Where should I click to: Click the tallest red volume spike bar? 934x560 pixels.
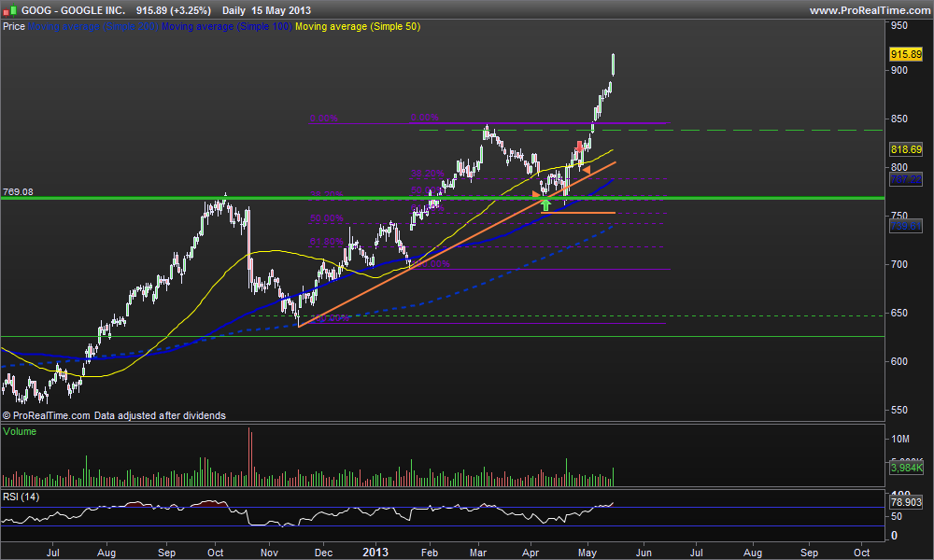point(249,457)
